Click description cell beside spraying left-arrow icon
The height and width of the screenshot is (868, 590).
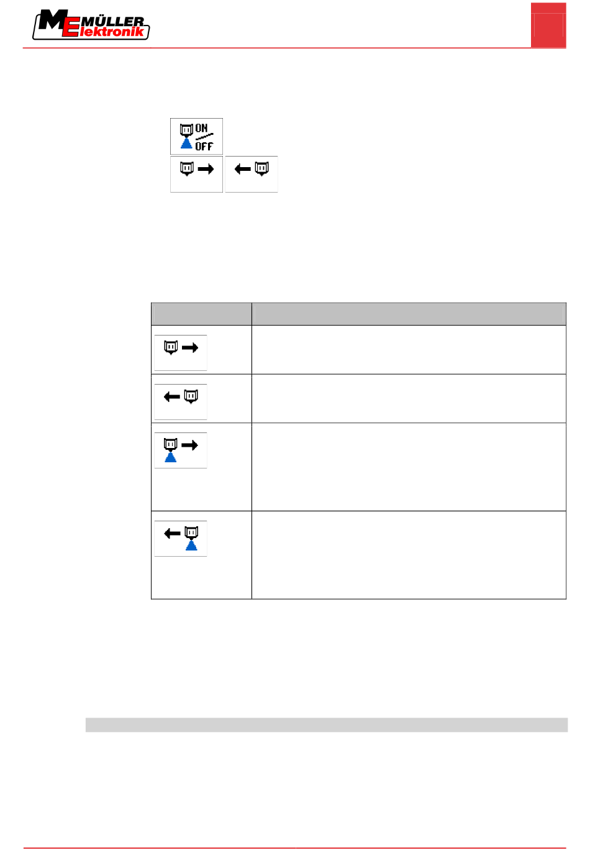pos(409,555)
